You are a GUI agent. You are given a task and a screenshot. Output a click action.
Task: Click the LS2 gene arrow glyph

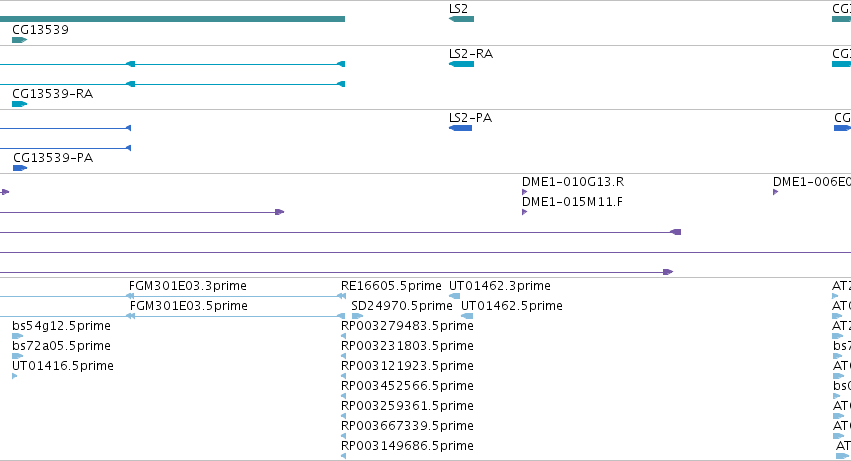pyautogui.click(x=461, y=19)
